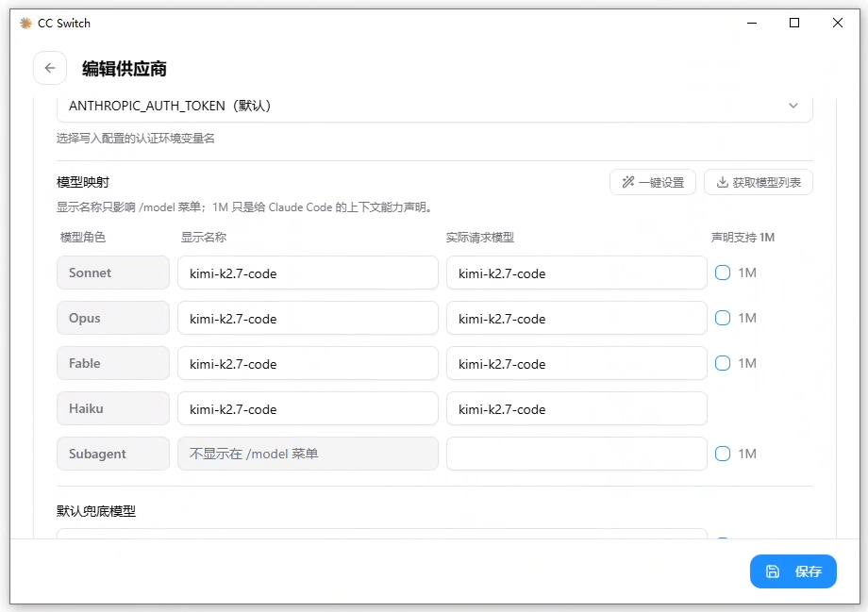This screenshot has width=868, height=612.
Task: Click the Opus role label
Action: tap(113, 318)
